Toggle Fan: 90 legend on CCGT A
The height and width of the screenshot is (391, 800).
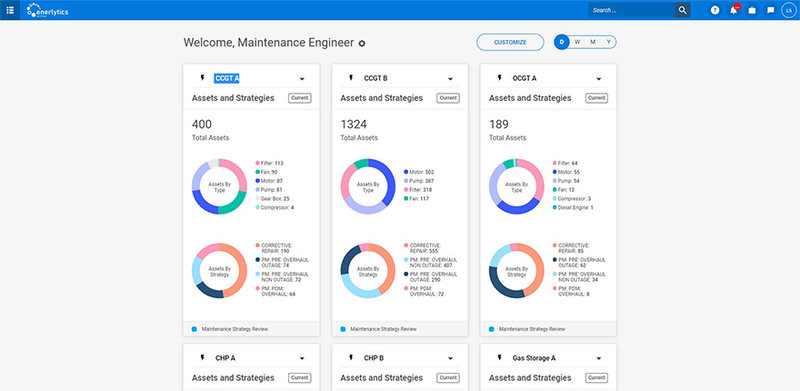[266, 172]
